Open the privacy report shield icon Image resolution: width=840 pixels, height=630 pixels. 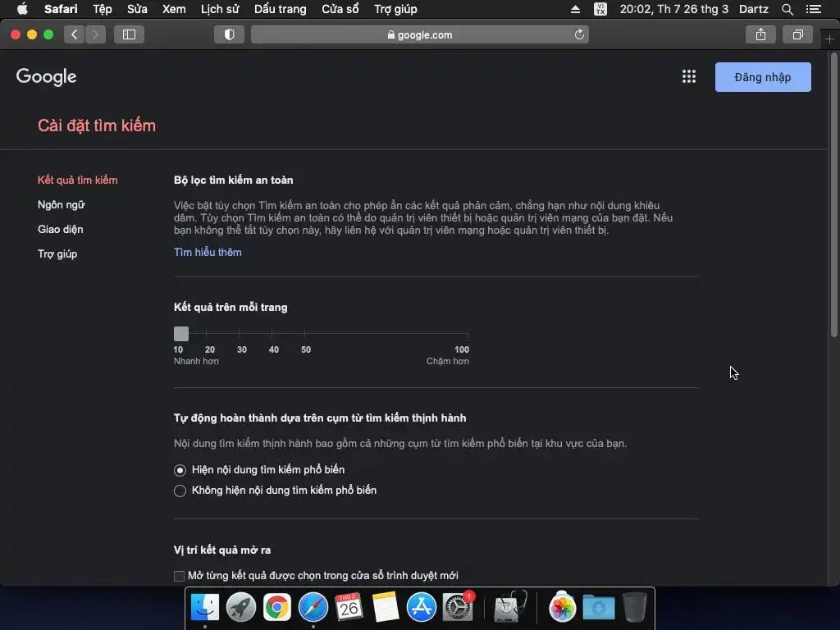click(230, 34)
